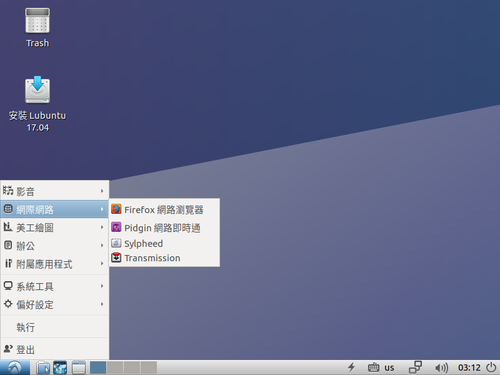
Task: Expand the 美工繪圖 submenu
Action: pos(55,228)
